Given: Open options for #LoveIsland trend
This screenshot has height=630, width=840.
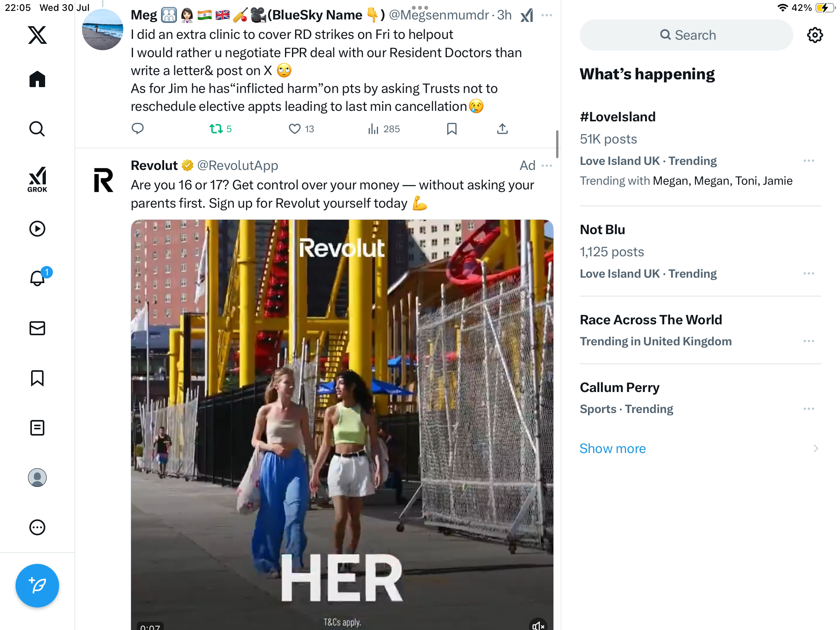Looking at the screenshot, I should [809, 161].
